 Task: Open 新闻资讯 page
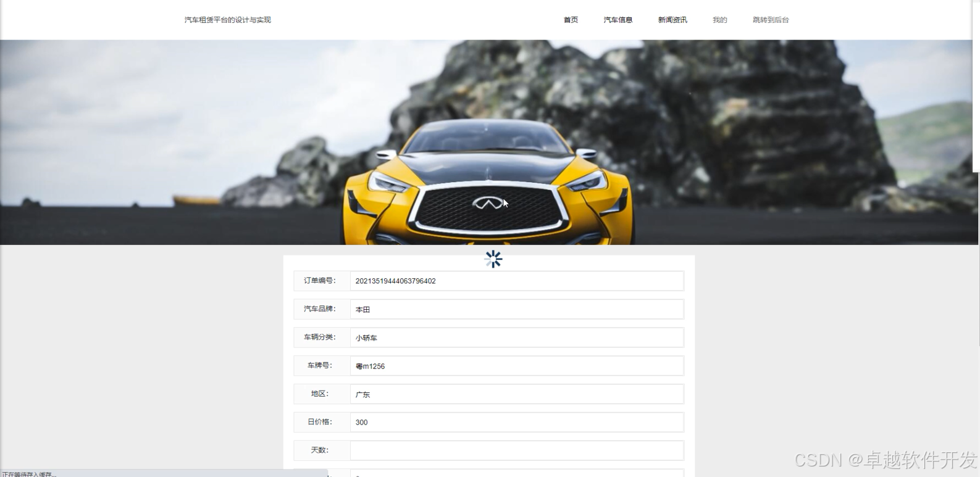672,20
